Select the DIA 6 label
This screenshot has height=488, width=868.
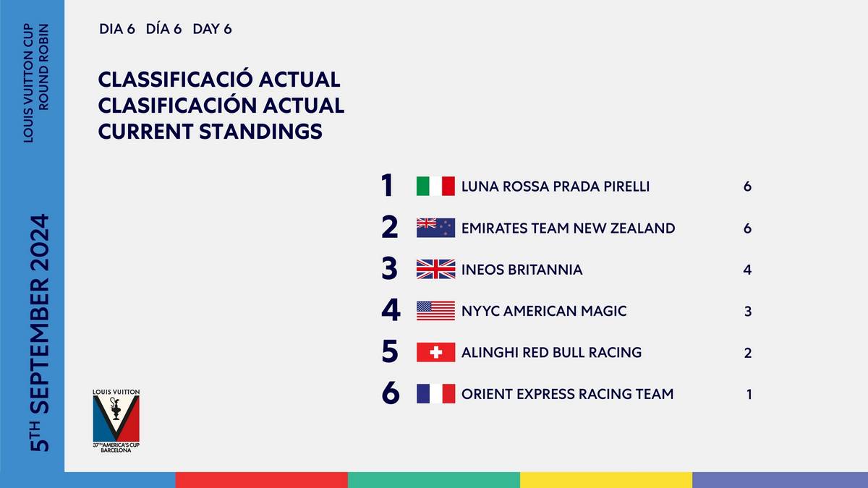pyautogui.click(x=118, y=30)
